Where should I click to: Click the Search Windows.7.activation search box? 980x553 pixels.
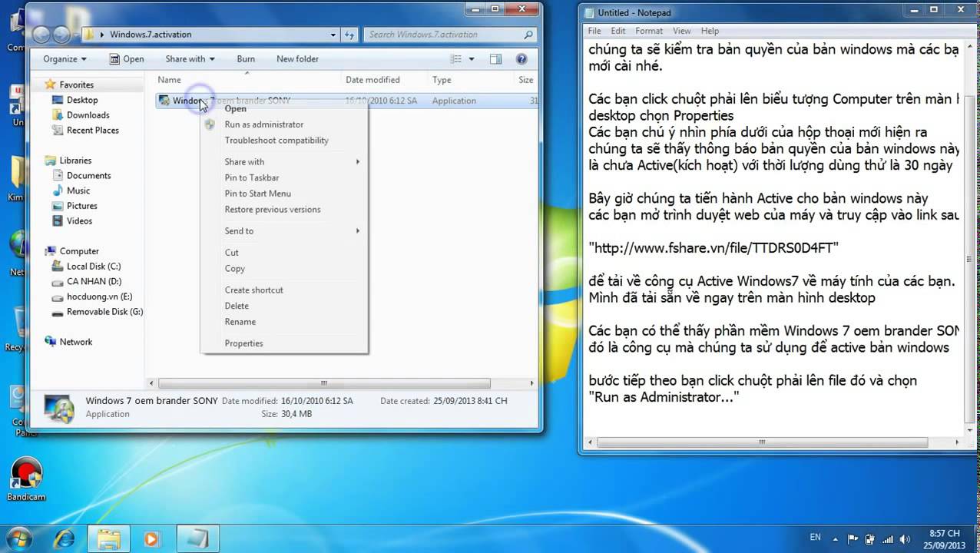(451, 35)
